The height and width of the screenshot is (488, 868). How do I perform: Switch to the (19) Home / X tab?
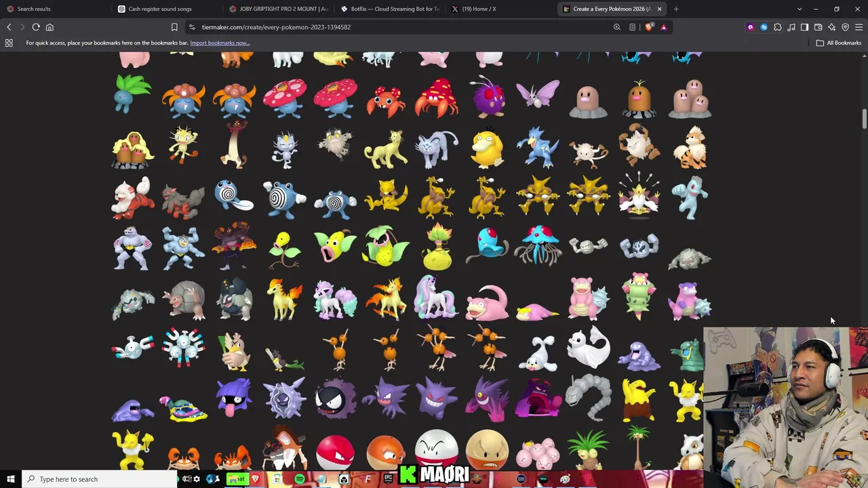(501, 9)
